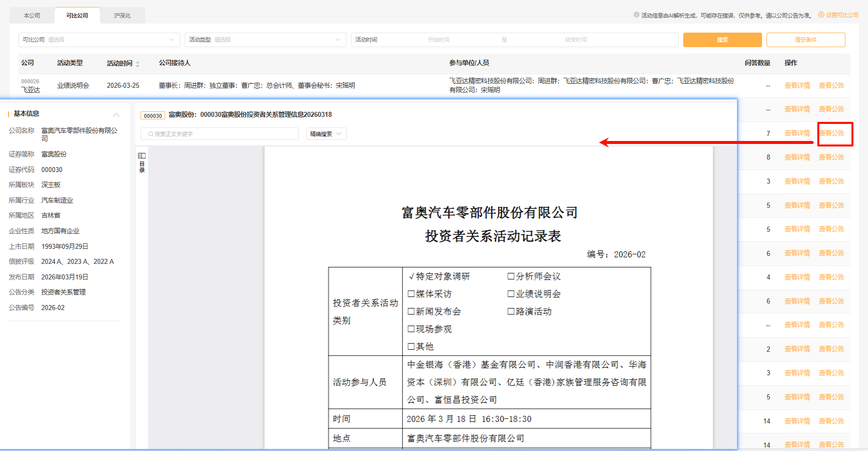Switch to the 本公司 tab
The width and height of the screenshot is (868, 451).
[32, 16]
